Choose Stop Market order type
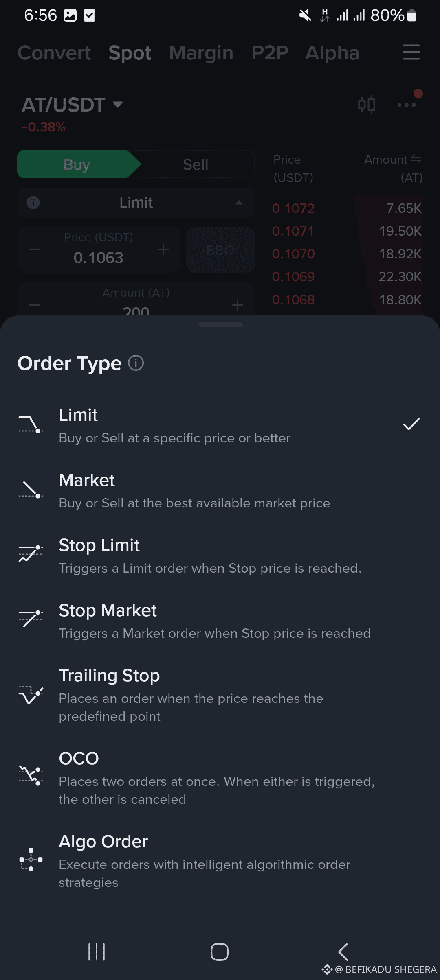This screenshot has width=440, height=980. (x=214, y=621)
